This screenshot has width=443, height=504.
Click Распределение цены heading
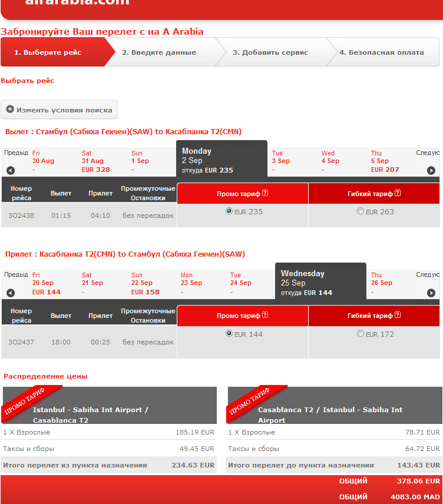coord(46,376)
